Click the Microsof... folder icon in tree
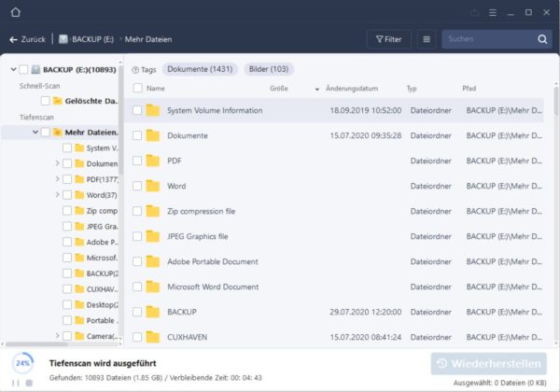This screenshot has height=392, width=560. click(x=79, y=258)
